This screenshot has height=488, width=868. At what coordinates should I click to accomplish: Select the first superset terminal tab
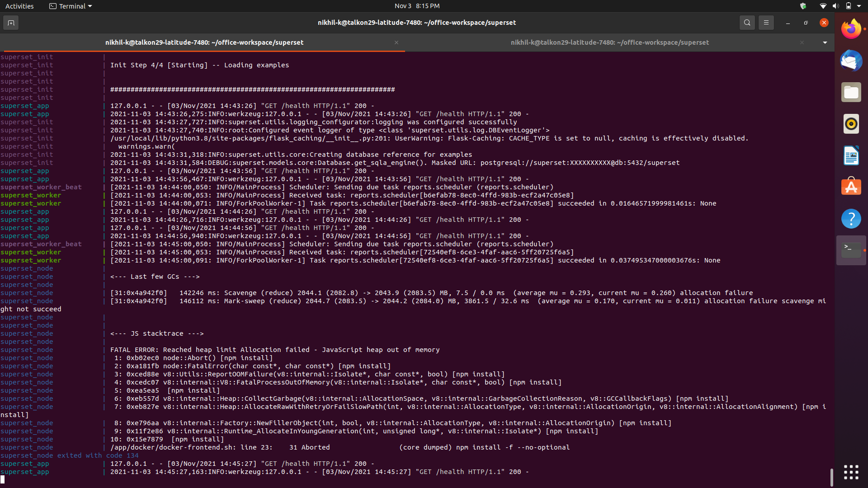[x=204, y=42]
